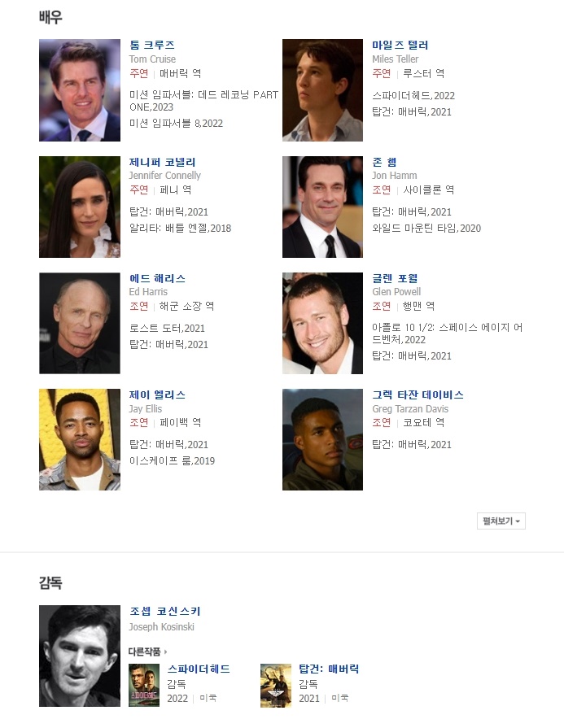564x728 pixels.
Task: Click the Joseph Kosinski director photo
Action: click(80, 656)
